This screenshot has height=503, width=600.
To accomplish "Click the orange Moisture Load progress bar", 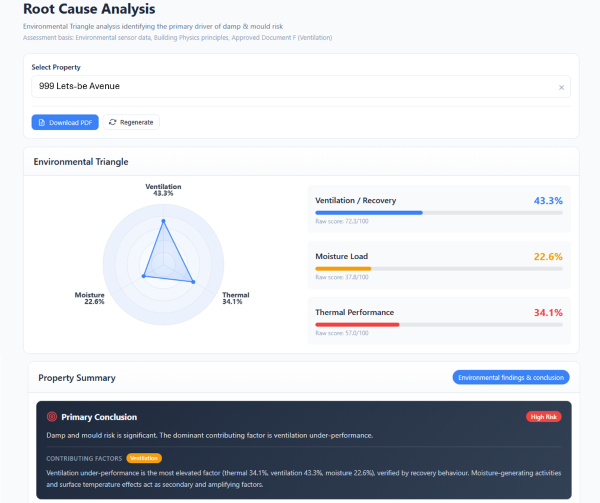I will click(x=343, y=268).
